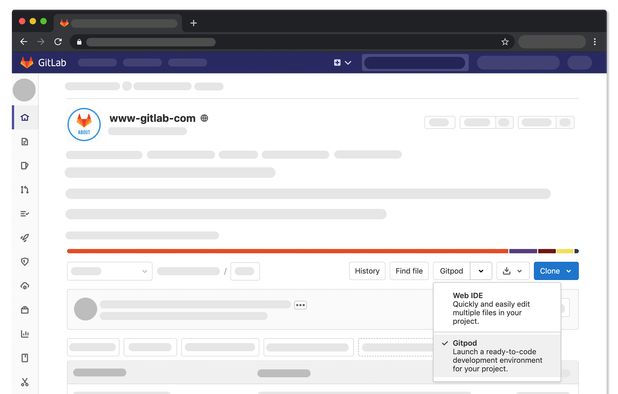Open the Find file button
Screen dimensions: 618x394
pyautogui.click(x=409, y=271)
